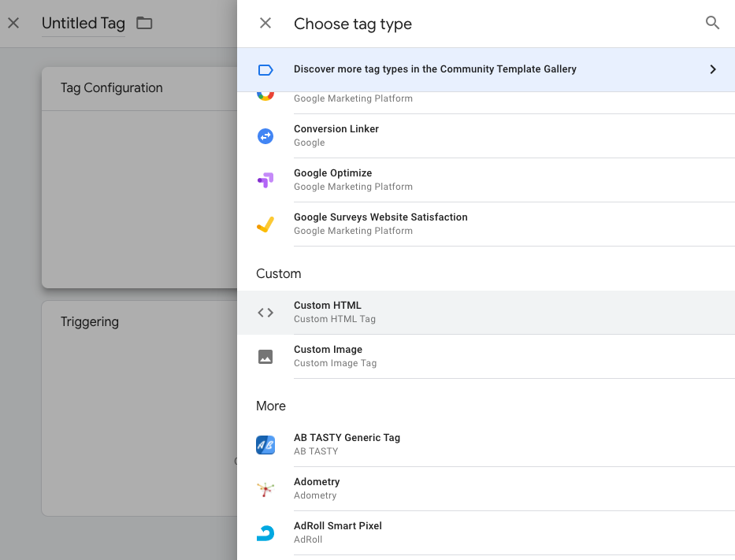The width and height of the screenshot is (735, 560).
Task: Click the Custom Image Tag subtitle
Action: coord(335,363)
